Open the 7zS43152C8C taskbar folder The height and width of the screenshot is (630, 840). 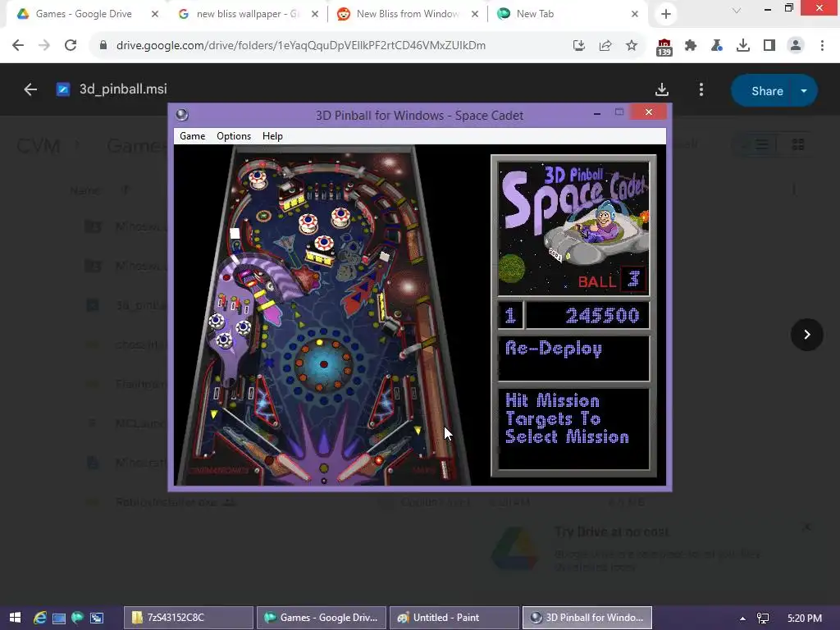[x=189, y=618]
